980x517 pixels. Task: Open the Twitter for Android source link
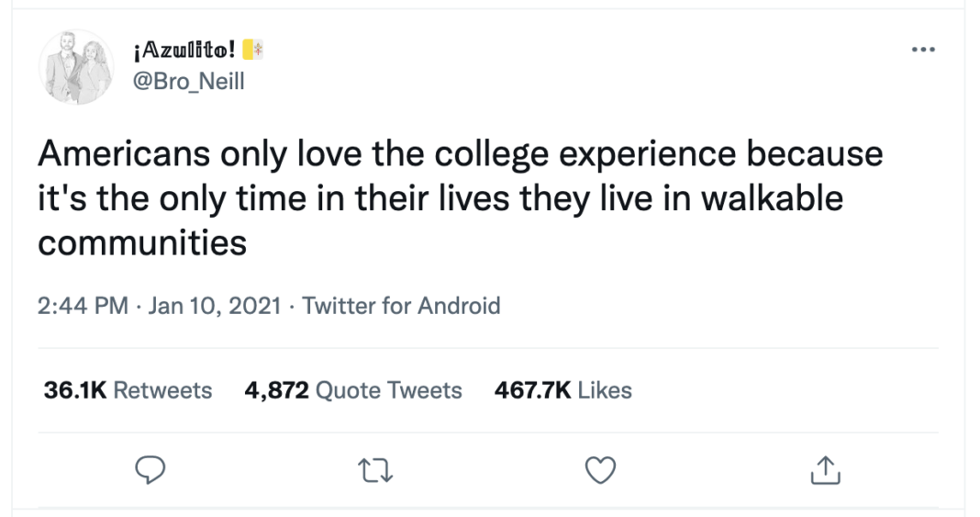coord(401,306)
